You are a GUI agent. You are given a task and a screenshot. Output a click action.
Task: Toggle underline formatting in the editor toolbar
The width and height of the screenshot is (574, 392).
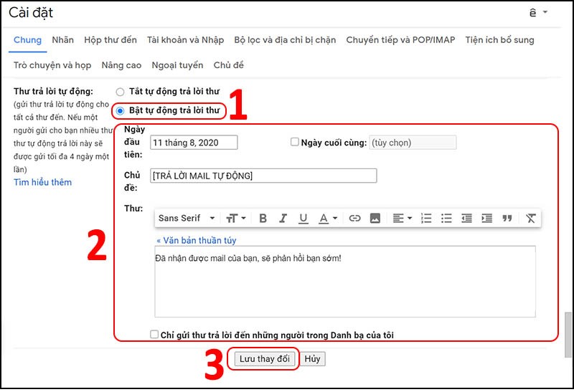click(x=303, y=219)
